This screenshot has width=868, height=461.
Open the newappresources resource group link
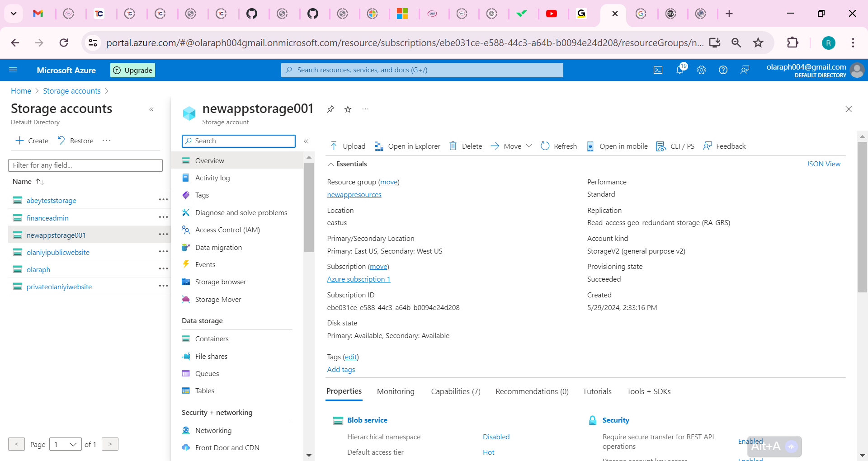pyautogui.click(x=354, y=195)
